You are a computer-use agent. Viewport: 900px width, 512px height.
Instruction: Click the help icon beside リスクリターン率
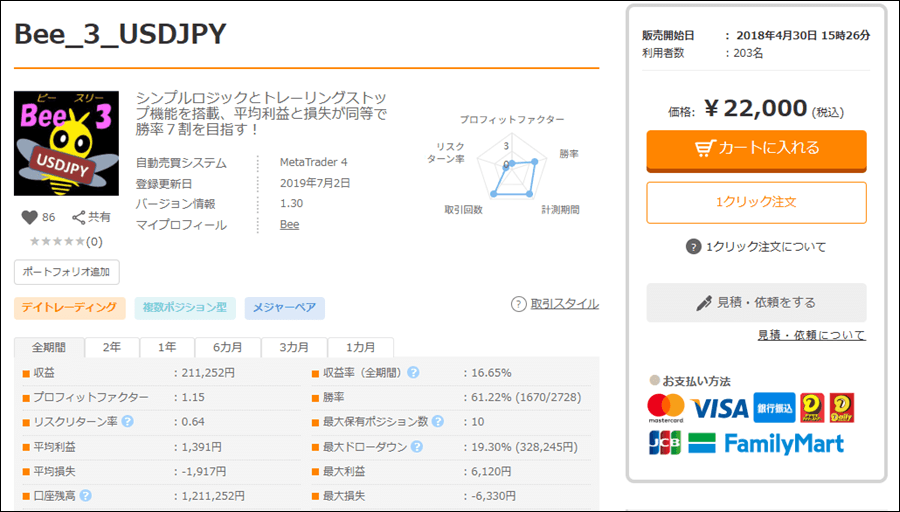127,421
